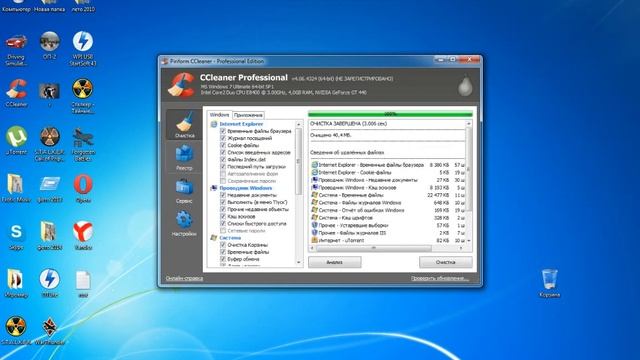Screen dimensions: 640x360
Task: Open Yandex browser desktop icon
Action: tap(83, 236)
